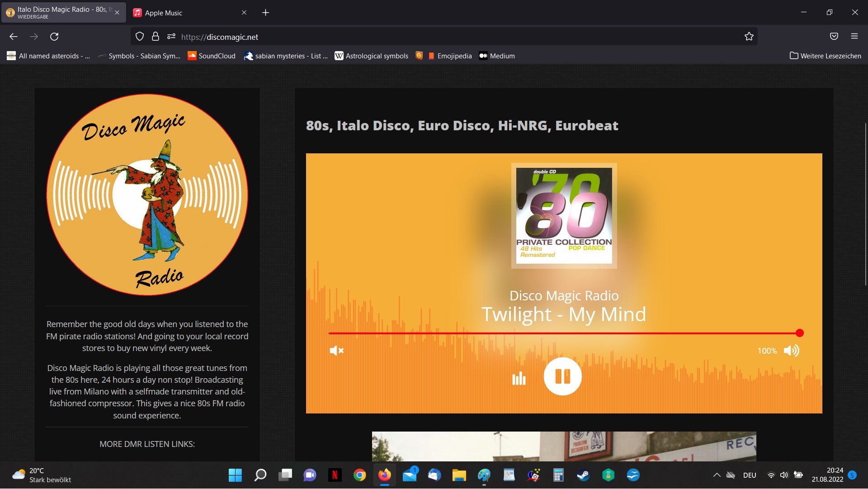
Task: Reload the discomagic.net page
Action: [54, 37]
